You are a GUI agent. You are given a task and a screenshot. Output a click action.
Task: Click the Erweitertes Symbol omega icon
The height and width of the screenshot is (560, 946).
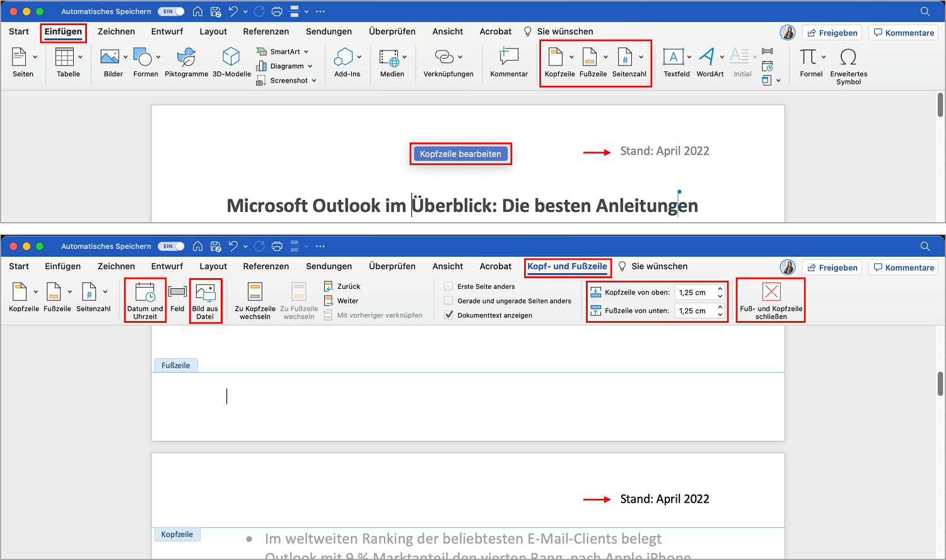point(848,57)
